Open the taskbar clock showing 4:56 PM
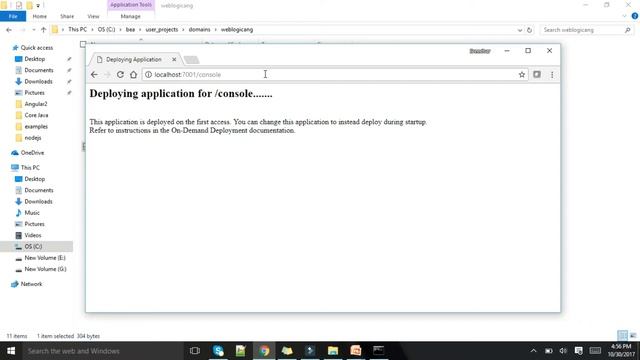640x360 pixels. click(621, 351)
